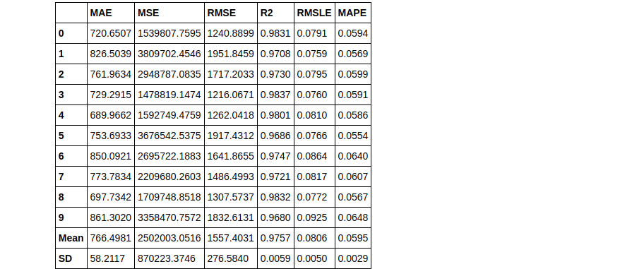Click the R2 column header
Image resolution: width=644 pixels, height=269 pixels.
266,13
